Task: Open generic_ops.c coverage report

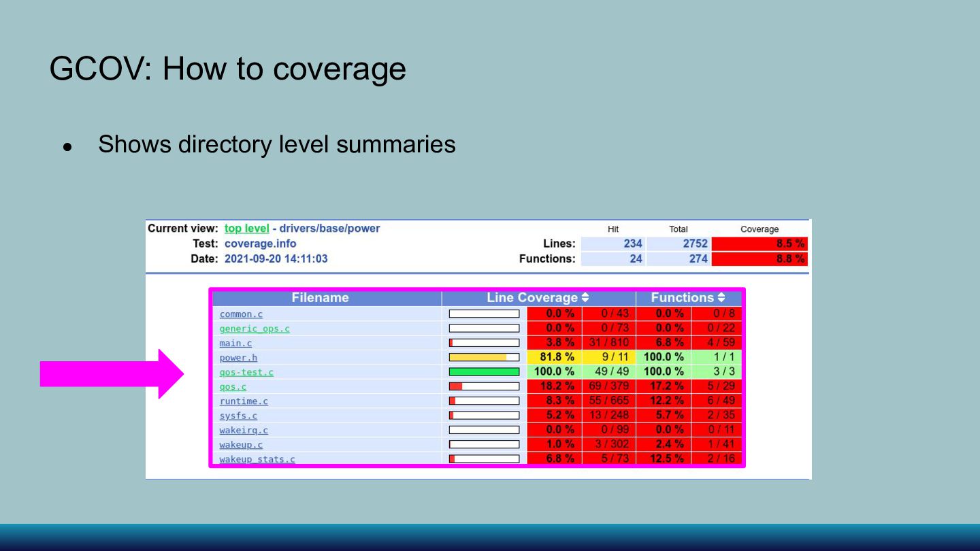Action: coord(255,329)
